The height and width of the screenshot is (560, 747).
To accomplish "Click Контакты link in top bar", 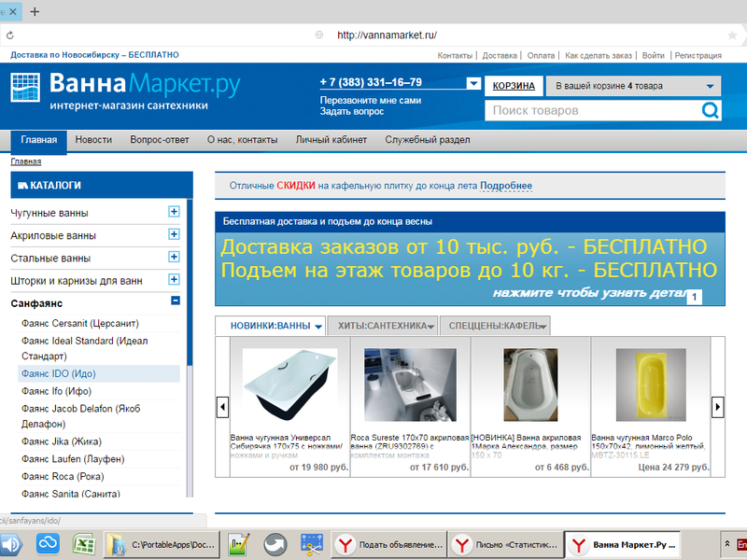I will [455, 56].
